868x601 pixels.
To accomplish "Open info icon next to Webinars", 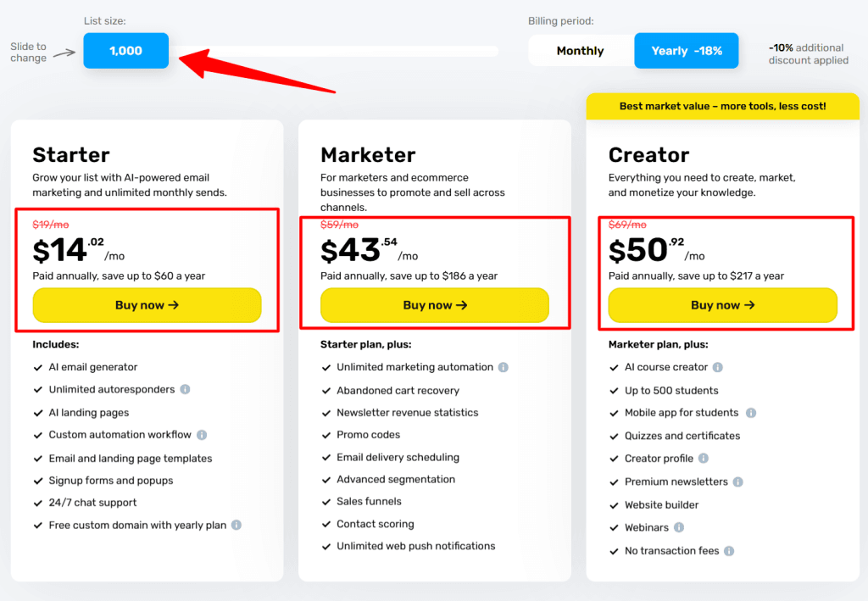I will [x=678, y=527].
